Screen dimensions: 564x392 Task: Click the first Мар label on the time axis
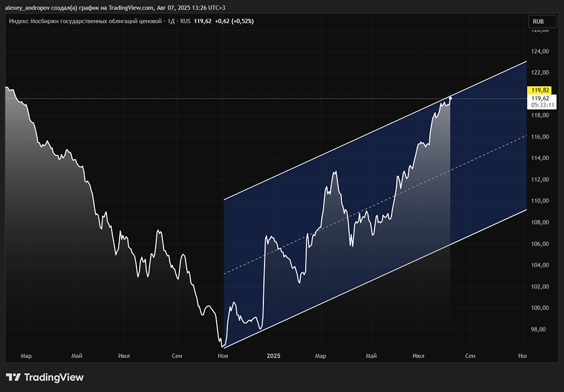tap(27, 356)
